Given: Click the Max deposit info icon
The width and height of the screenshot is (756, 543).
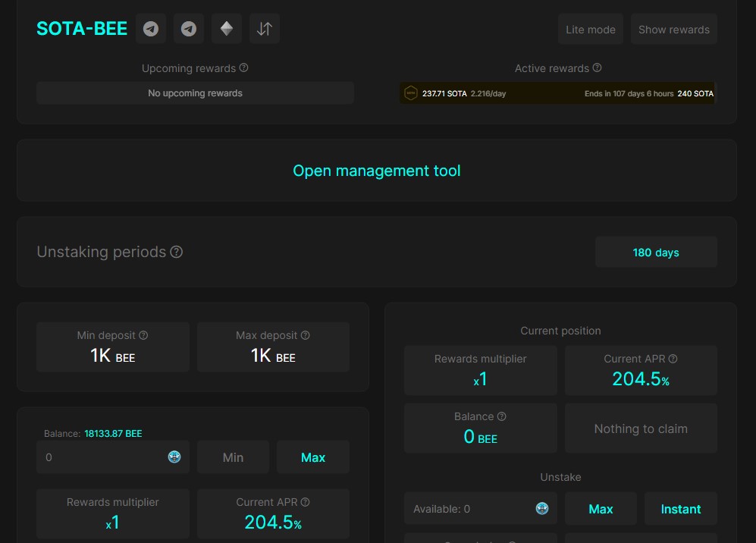Looking at the screenshot, I should [x=305, y=335].
